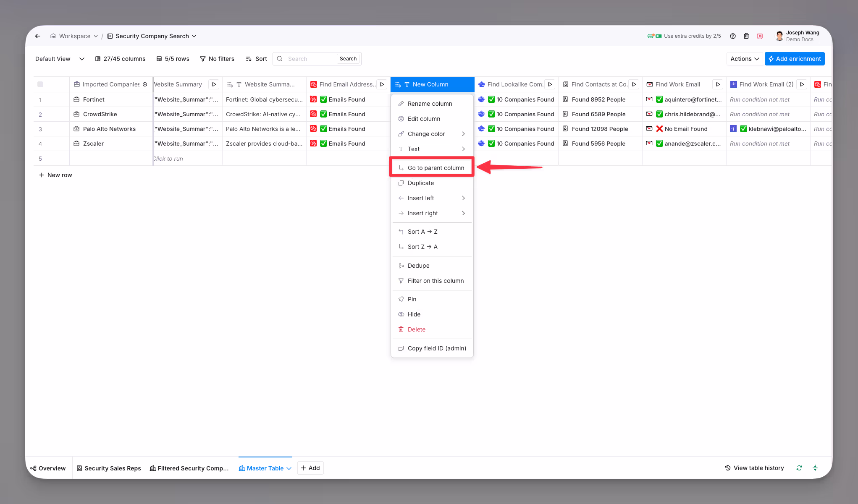
Task: Run the Website Summary column play button
Action: point(214,84)
